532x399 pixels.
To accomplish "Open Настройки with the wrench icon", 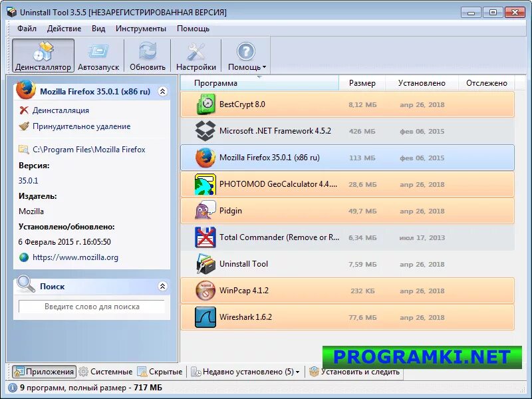I will click(196, 56).
